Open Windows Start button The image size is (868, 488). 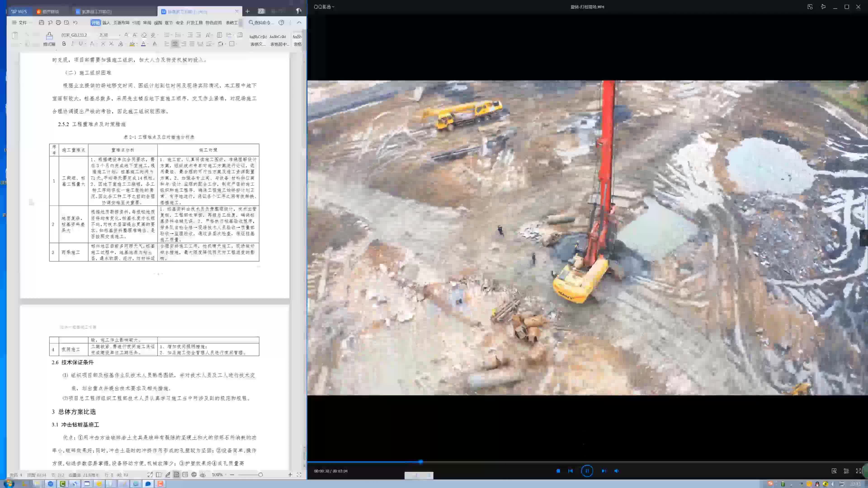tap(9, 484)
